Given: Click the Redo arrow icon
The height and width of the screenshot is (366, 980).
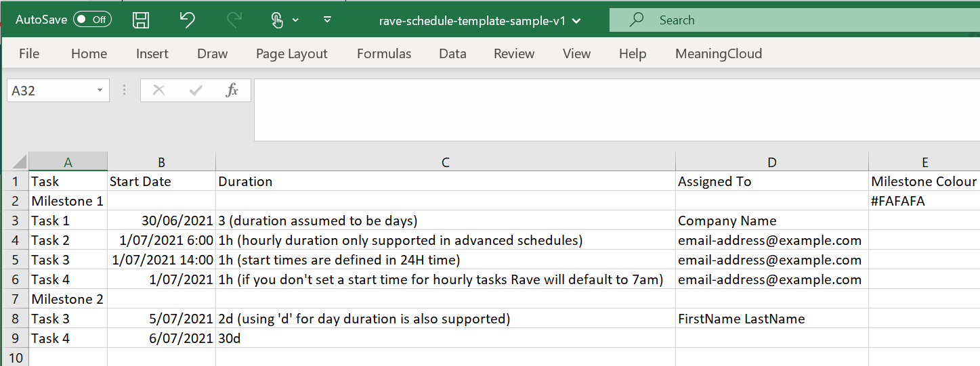Looking at the screenshot, I should 234,20.
